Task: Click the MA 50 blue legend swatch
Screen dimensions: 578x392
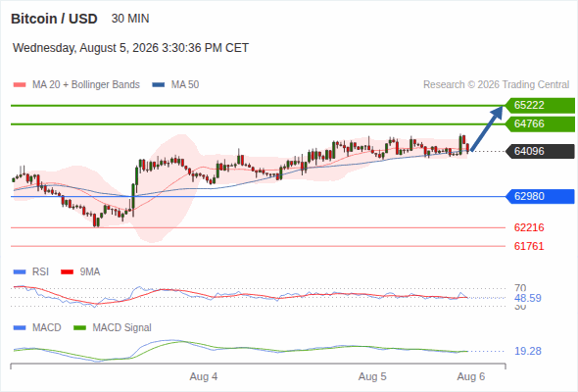Action: (x=158, y=85)
